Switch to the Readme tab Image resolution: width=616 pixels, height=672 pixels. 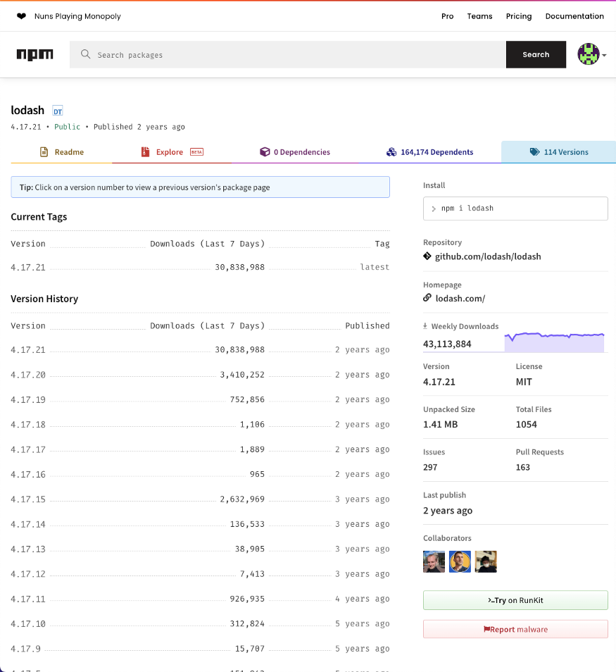pos(61,152)
